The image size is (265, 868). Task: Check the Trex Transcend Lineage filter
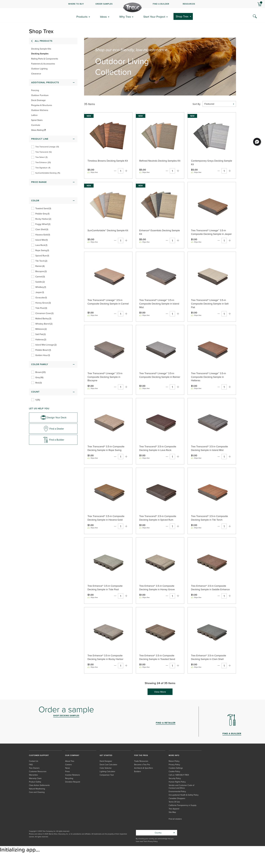click(x=33, y=147)
